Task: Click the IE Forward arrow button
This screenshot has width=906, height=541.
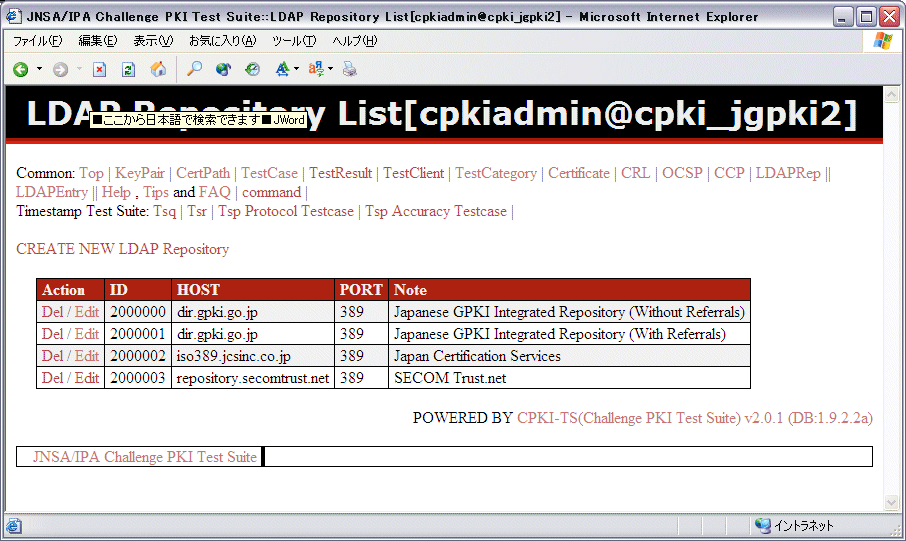Action: click(x=60, y=70)
